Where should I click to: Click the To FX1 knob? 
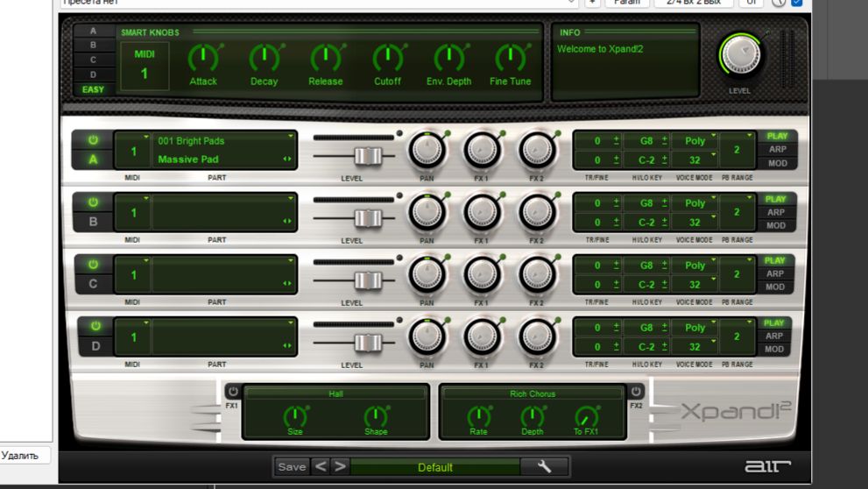pos(586,416)
